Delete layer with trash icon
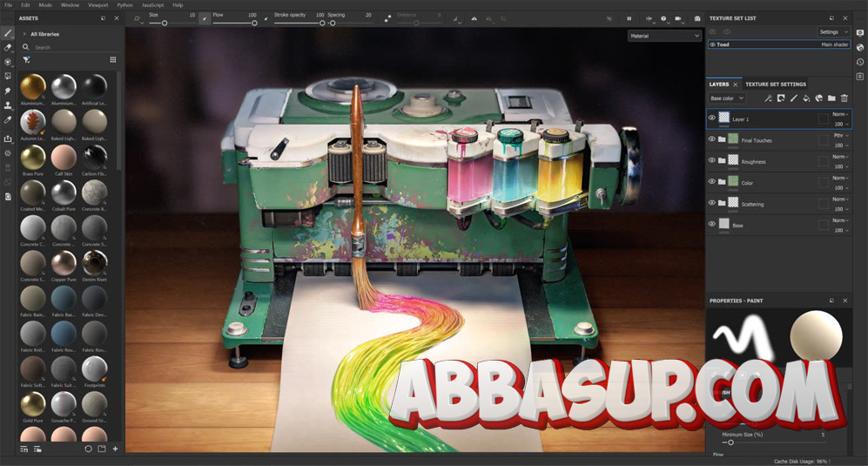This screenshot has height=466, width=868. tap(844, 98)
